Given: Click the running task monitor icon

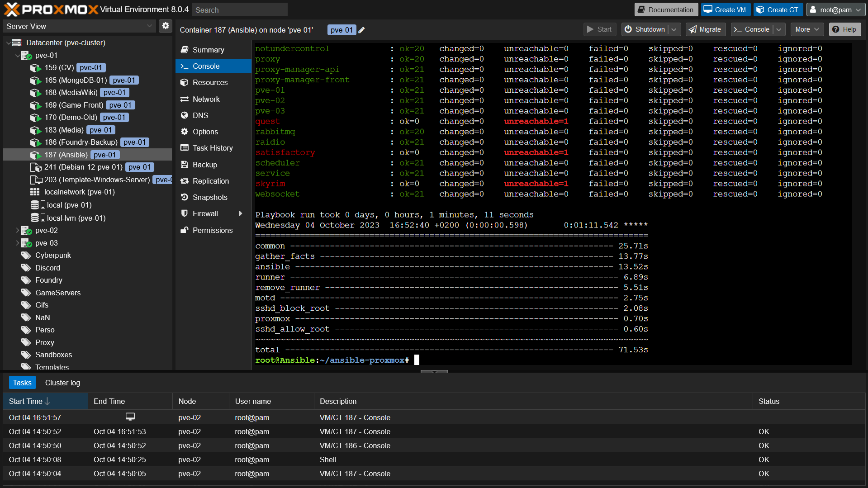Looking at the screenshot, I should tap(130, 416).
